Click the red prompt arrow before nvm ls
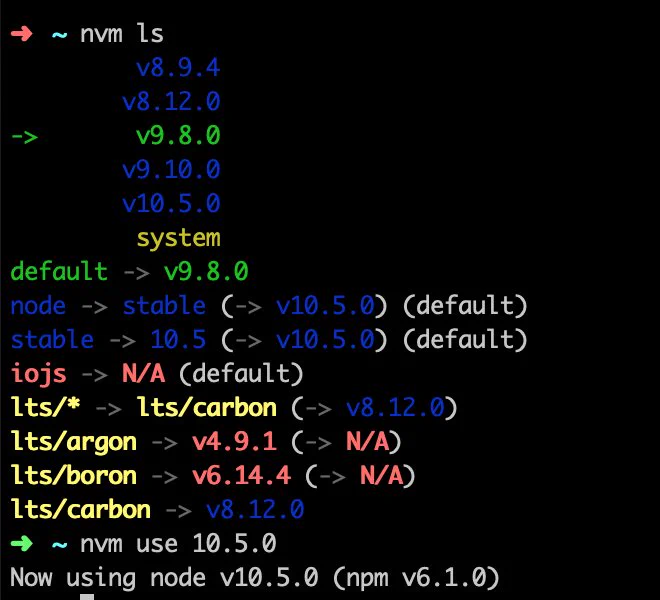 pos(21,34)
